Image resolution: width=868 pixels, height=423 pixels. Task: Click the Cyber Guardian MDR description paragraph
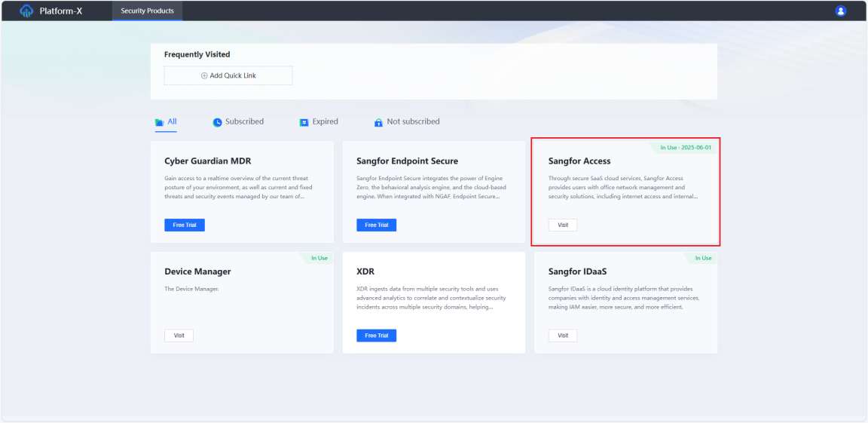(x=240, y=187)
